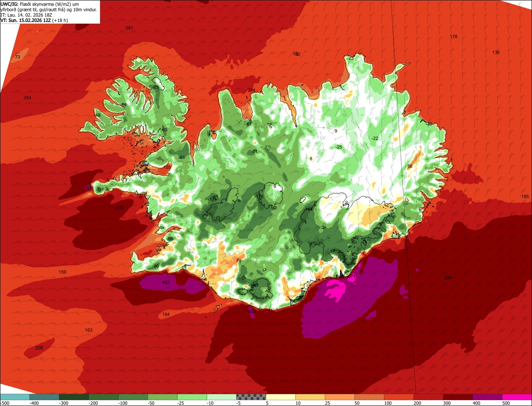Click the map value '-61'
The height and width of the screenshot is (406, 532).
pos(181,157)
